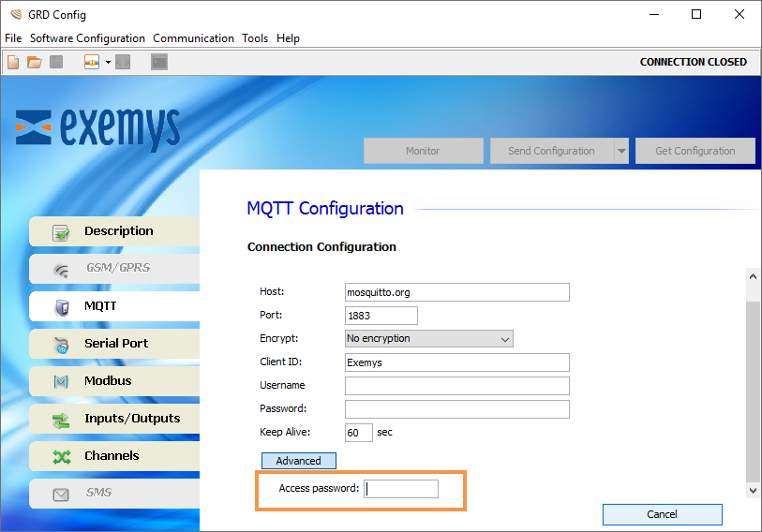The image size is (762, 532).
Task: Click the Monitor button
Action: pos(424,151)
